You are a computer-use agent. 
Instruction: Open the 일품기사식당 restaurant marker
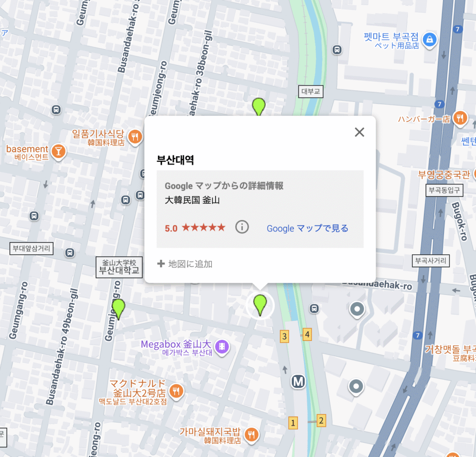point(135,136)
